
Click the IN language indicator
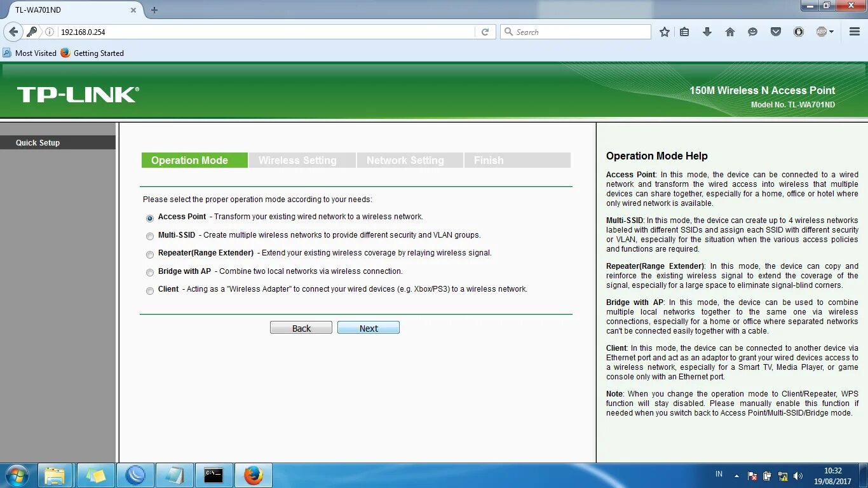click(719, 474)
